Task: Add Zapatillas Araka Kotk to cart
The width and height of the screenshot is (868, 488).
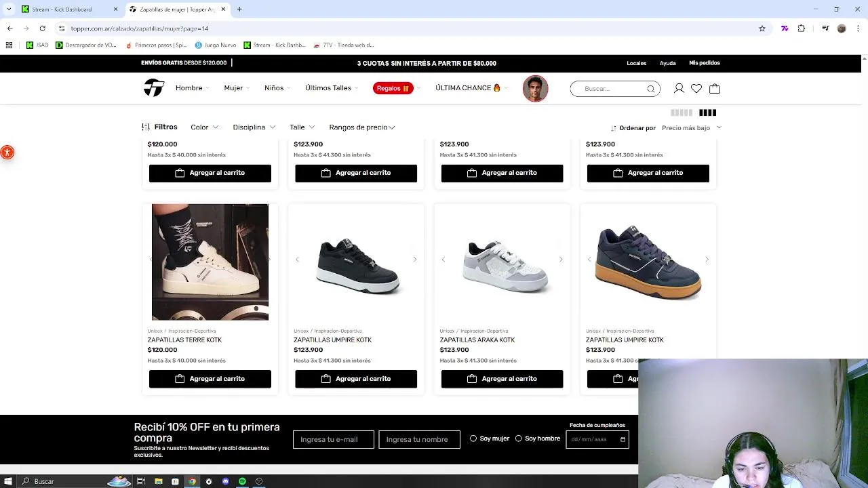Action: (x=502, y=379)
